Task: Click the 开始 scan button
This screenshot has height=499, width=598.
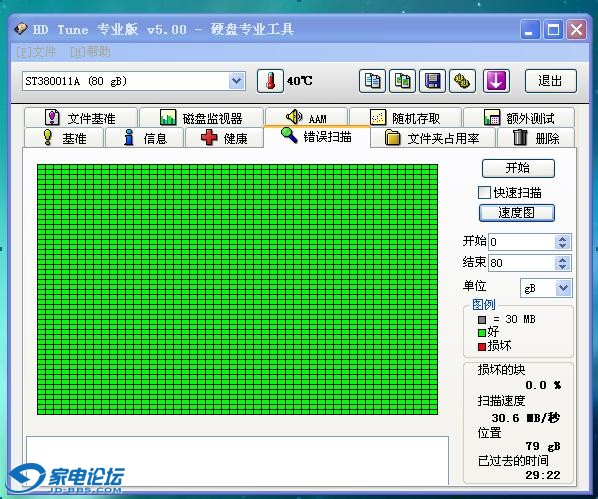Action: point(518,168)
